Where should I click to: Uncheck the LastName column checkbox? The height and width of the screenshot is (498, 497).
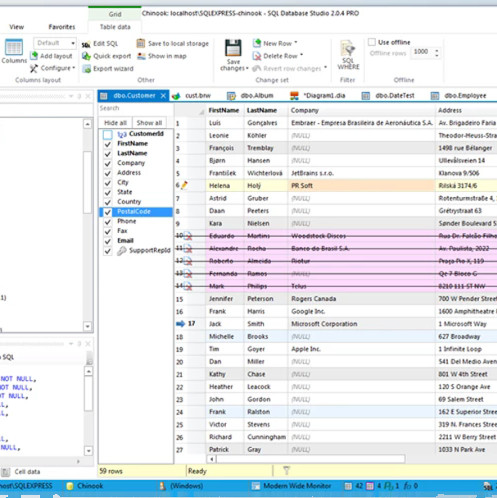108,154
